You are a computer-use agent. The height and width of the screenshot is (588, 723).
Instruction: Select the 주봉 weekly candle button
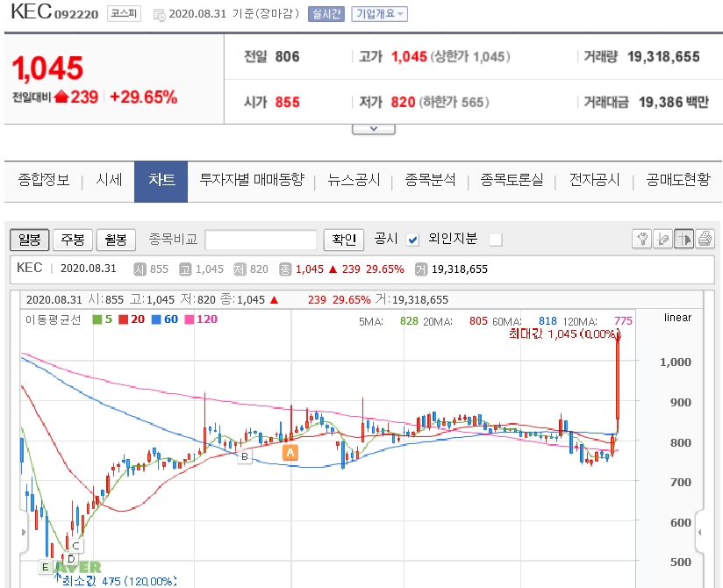[73, 240]
